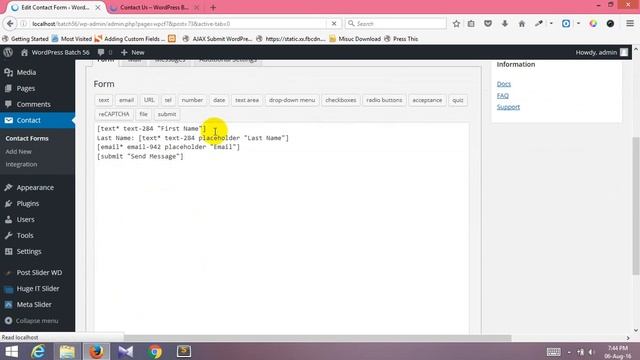640x360 pixels.
Task: Open the Firefox downloads arrow
Action: (505, 24)
